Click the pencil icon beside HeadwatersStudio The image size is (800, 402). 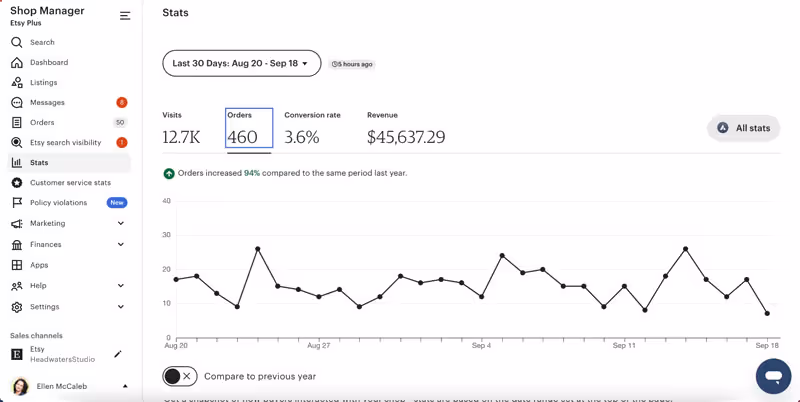coord(118,354)
